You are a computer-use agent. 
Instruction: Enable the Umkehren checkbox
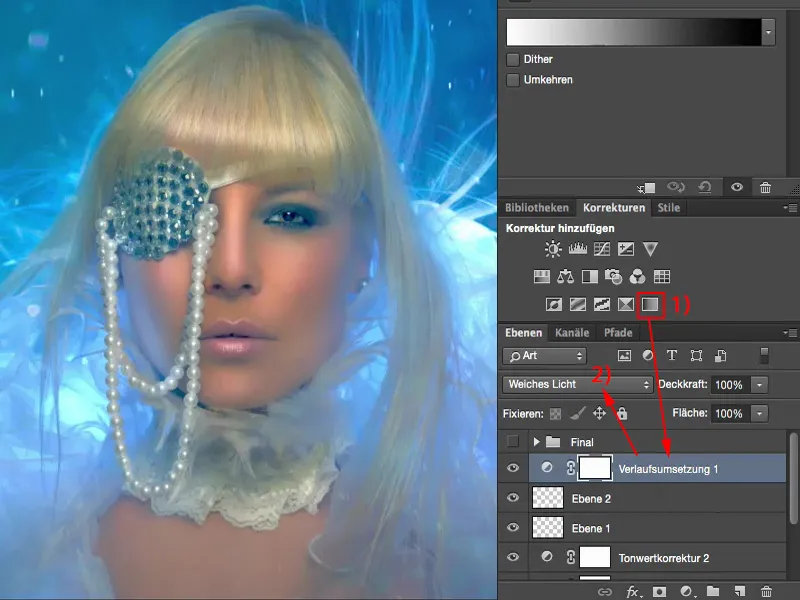pos(513,80)
